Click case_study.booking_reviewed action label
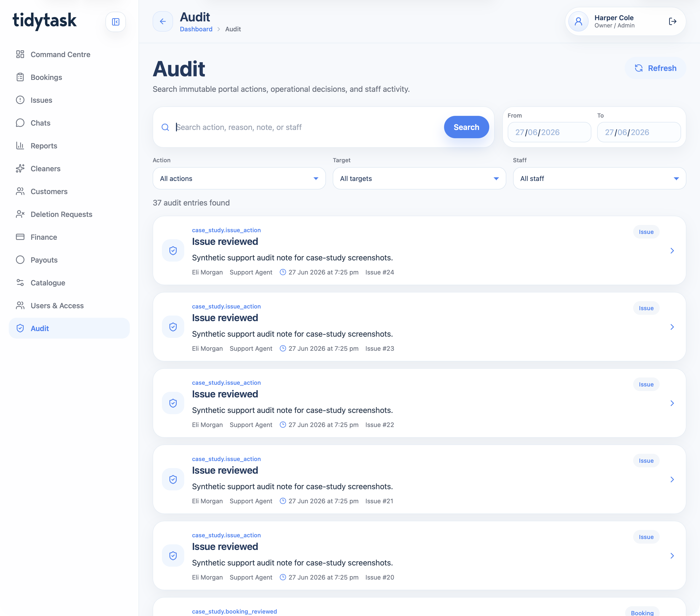700x616 pixels. tap(234, 611)
